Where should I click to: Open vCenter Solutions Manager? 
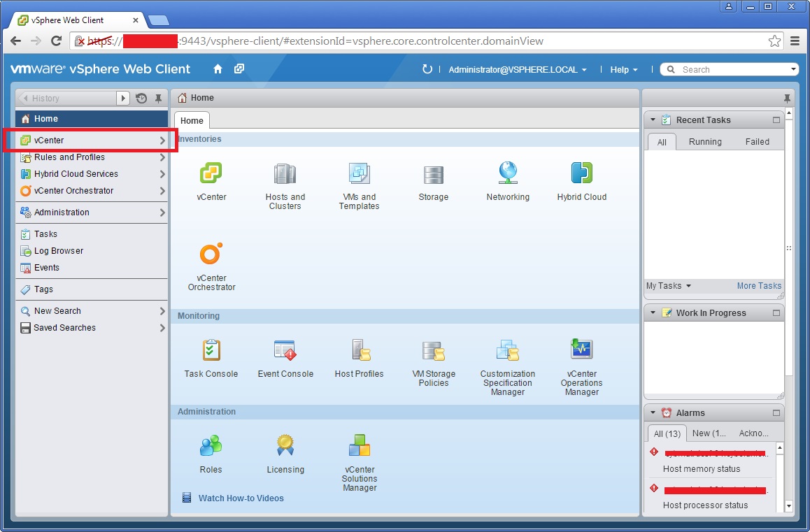coord(360,445)
